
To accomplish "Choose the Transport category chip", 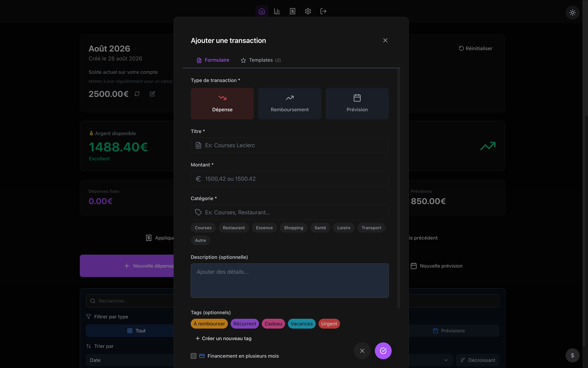I will [x=371, y=228].
